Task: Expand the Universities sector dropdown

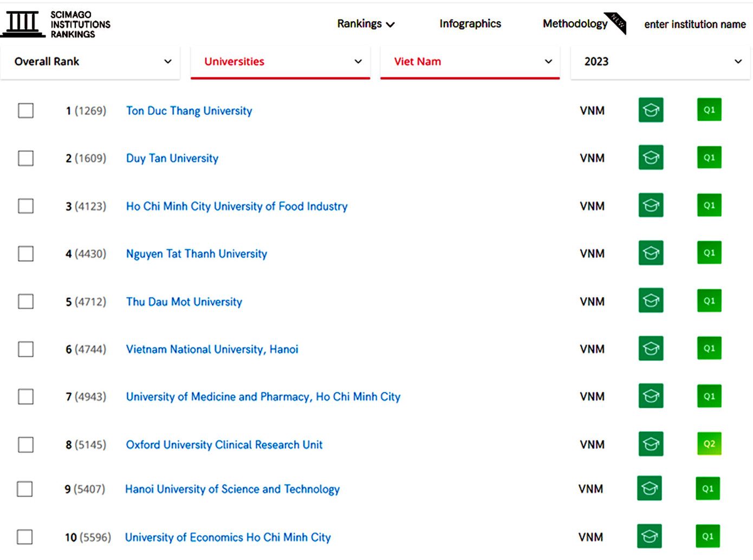Action: coord(280,62)
